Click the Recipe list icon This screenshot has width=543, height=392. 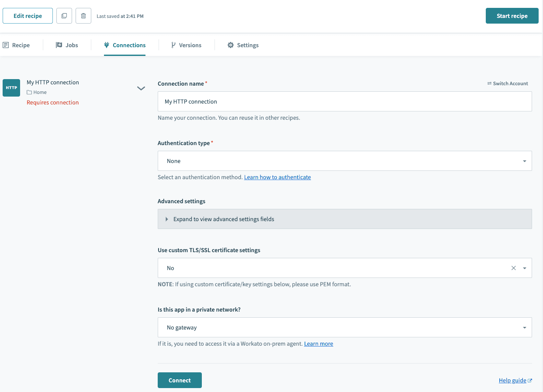[x=5, y=45]
